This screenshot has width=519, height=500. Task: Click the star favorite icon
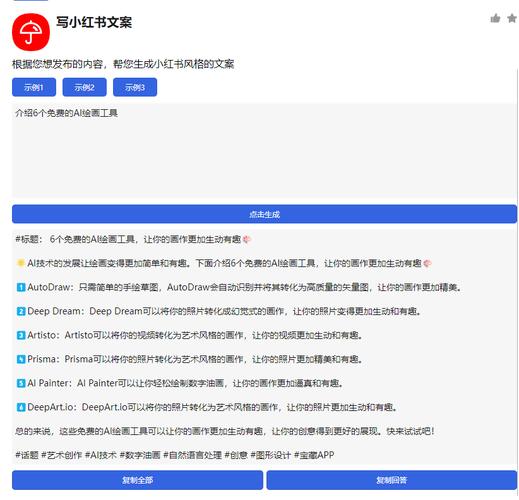click(x=512, y=18)
